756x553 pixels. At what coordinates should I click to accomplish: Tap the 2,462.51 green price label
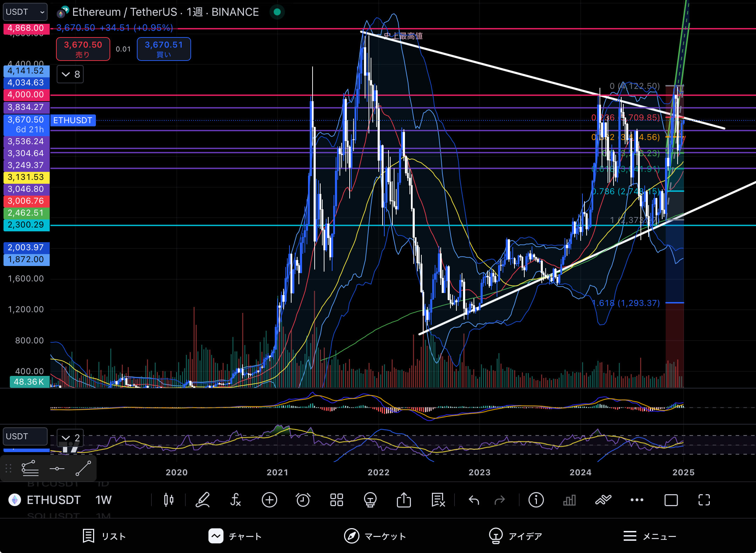pos(27,213)
